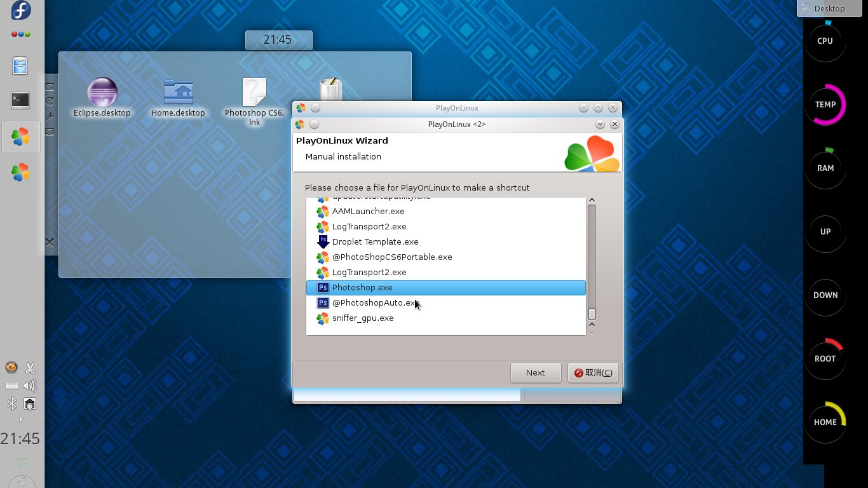Click the Ps icon beside @PhotoshopAuto.exe
The image size is (868, 488).
tap(323, 302)
